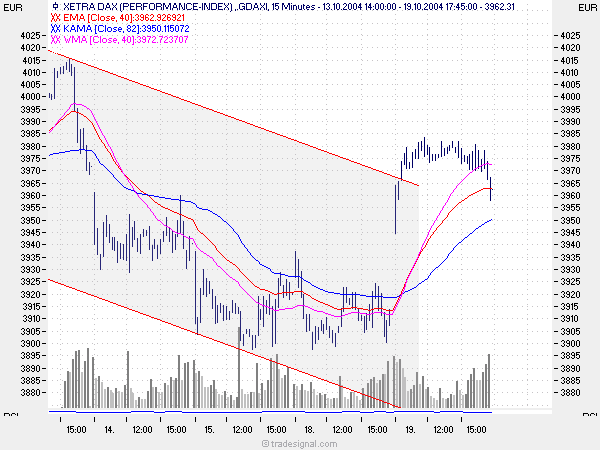Click the '18.' date label on time axis
This screenshot has width=600, height=450.
pyautogui.click(x=309, y=430)
